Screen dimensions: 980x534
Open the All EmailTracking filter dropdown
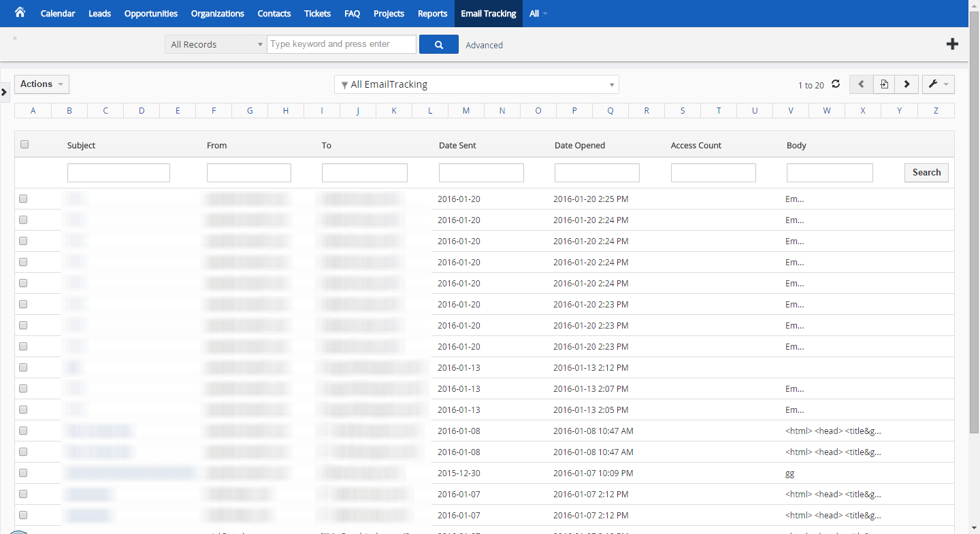pyautogui.click(x=476, y=84)
